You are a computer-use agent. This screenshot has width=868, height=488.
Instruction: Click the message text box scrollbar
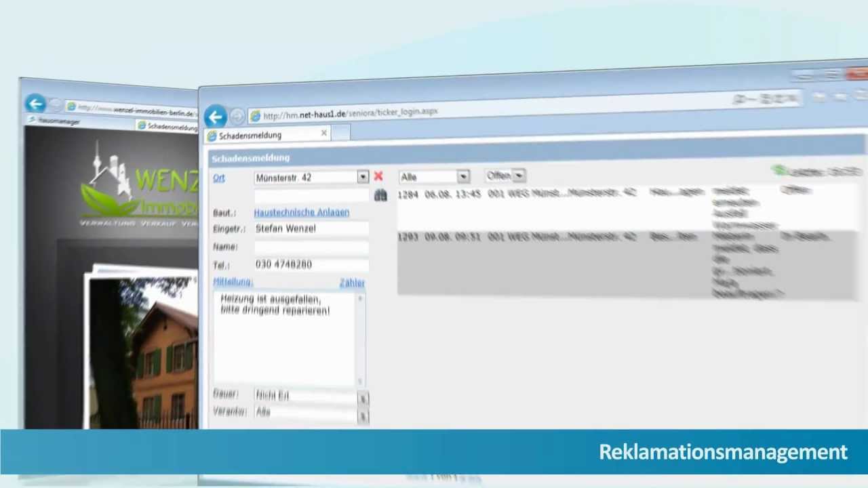pyautogui.click(x=361, y=340)
